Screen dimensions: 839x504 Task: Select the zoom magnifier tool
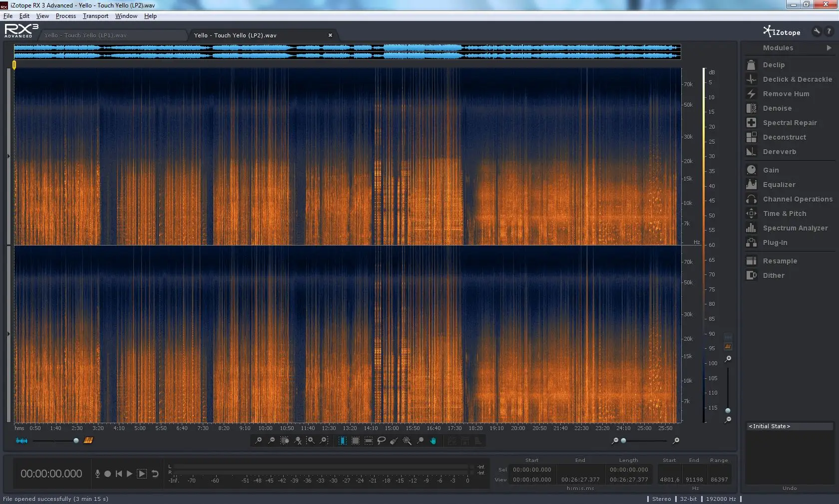coord(420,441)
